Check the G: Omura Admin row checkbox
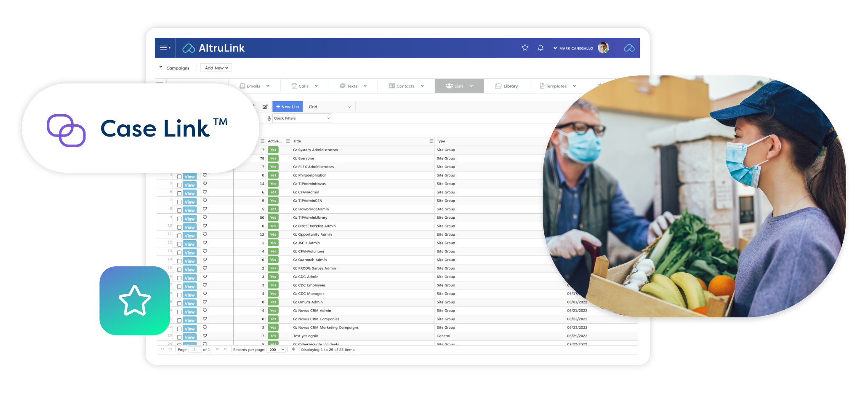Viewport: 868px width, 397px height. [x=179, y=303]
